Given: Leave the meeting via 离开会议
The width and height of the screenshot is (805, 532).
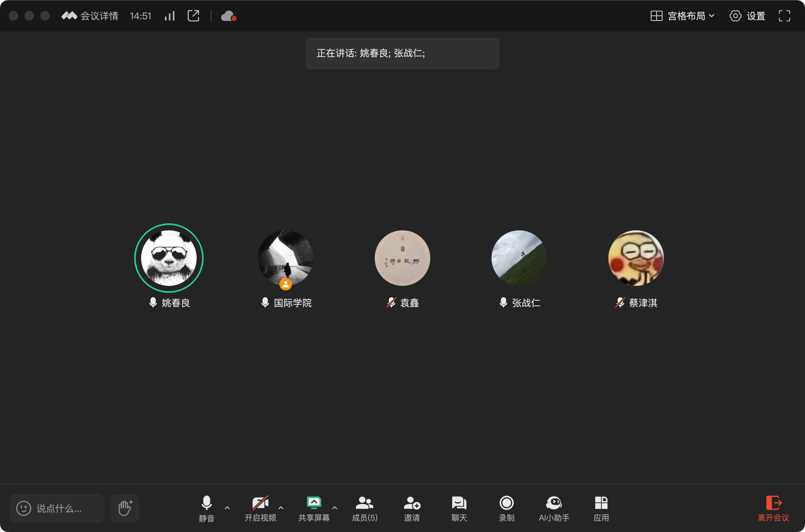Looking at the screenshot, I should coord(774,508).
